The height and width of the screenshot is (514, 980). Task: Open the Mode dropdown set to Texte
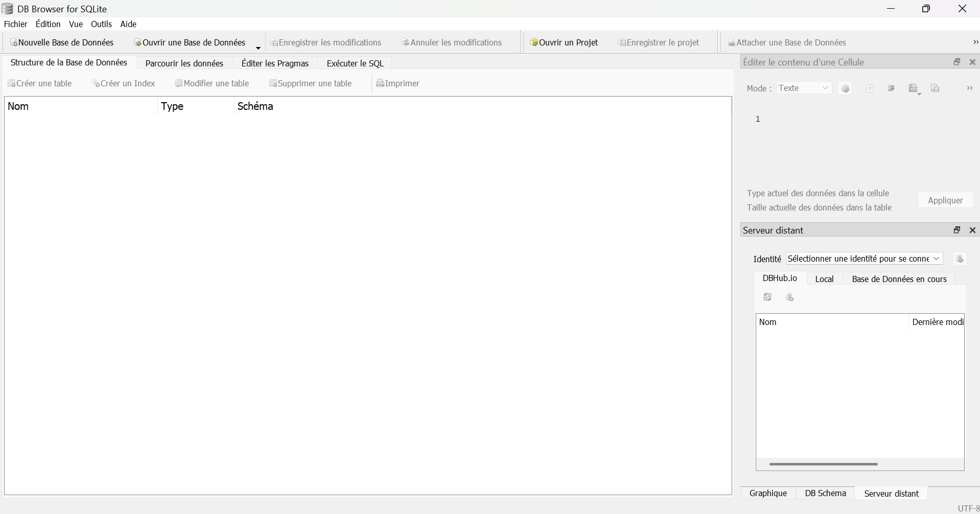point(804,88)
